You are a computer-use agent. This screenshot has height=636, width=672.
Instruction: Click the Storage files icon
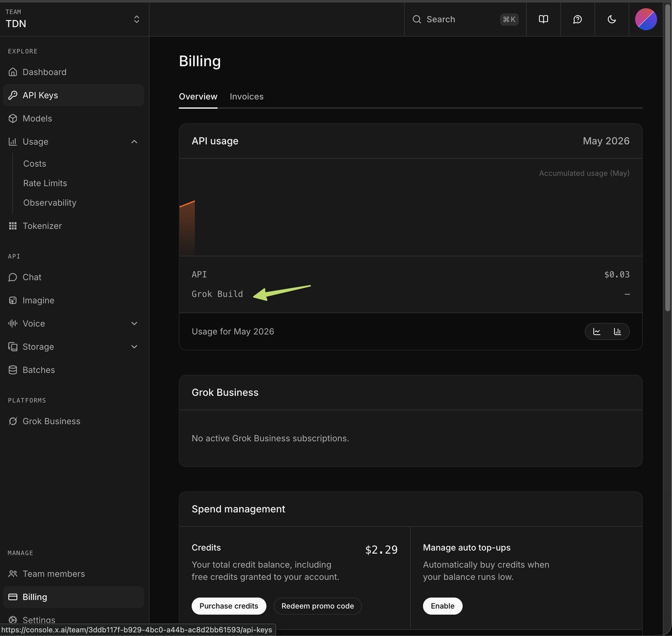click(x=13, y=347)
